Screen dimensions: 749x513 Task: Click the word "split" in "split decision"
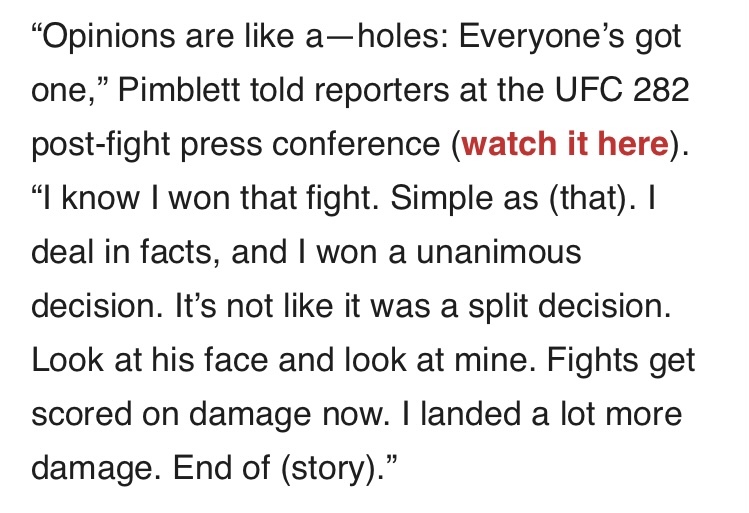coord(498,308)
